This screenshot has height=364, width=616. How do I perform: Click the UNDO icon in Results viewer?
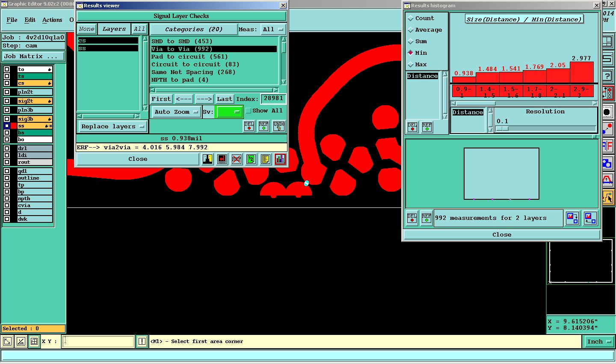click(279, 126)
